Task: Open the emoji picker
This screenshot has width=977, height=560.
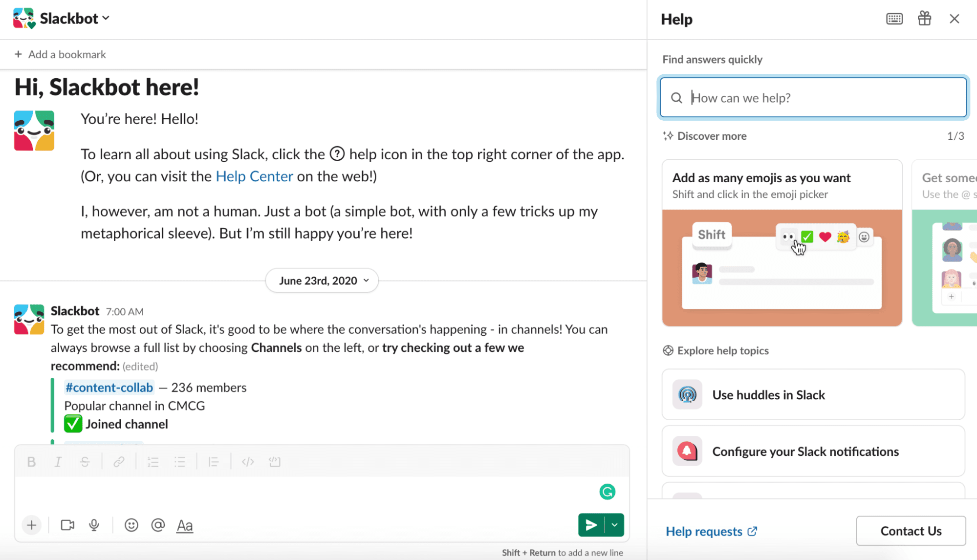Action: [131, 525]
